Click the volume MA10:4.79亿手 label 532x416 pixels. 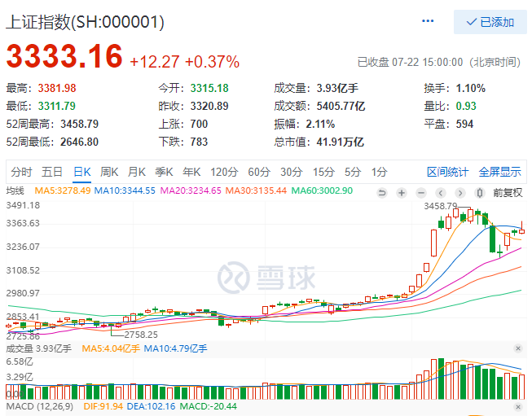tap(175, 348)
